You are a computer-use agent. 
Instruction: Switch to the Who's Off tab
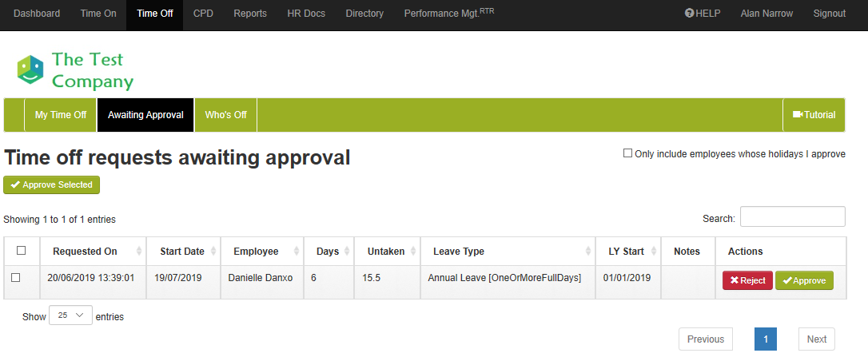(x=225, y=115)
